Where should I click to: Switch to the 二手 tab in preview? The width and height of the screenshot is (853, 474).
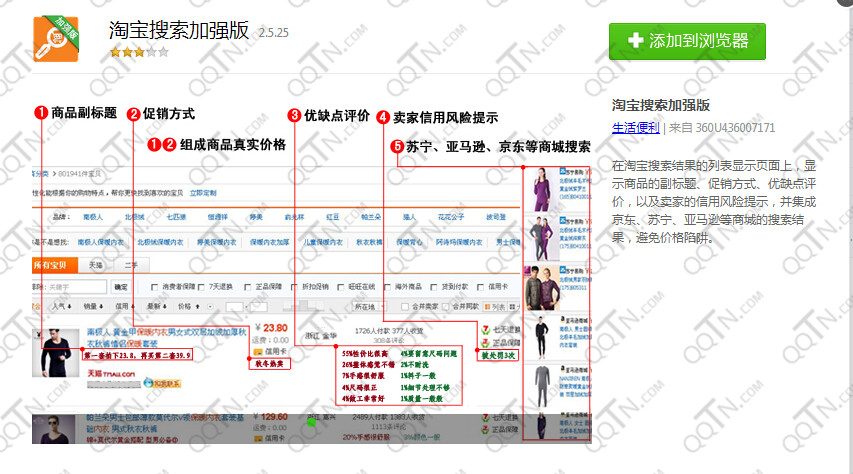click(x=131, y=265)
